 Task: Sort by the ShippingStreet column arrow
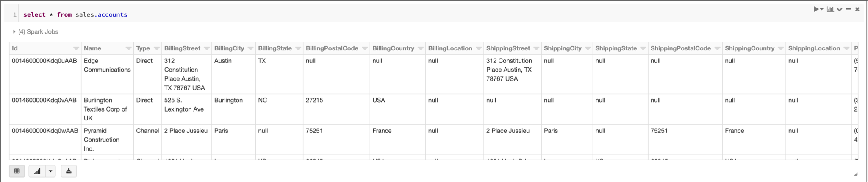pos(536,48)
